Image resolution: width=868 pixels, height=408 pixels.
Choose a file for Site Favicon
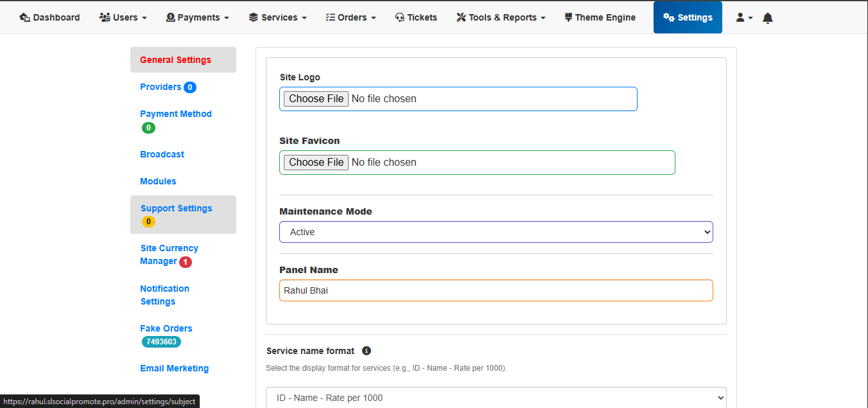point(316,163)
